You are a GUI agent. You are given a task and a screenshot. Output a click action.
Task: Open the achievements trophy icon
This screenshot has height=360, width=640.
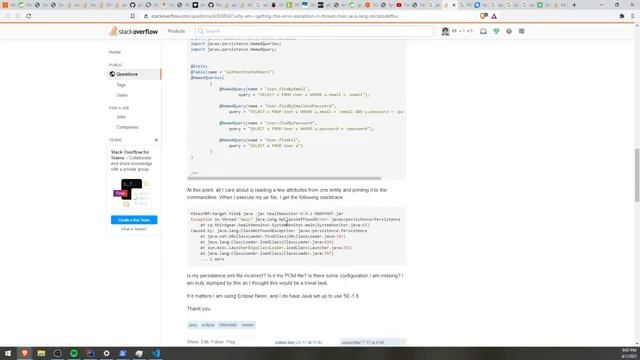(x=496, y=31)
